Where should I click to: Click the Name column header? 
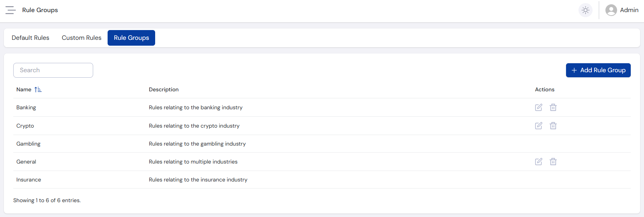coord(24,89)
